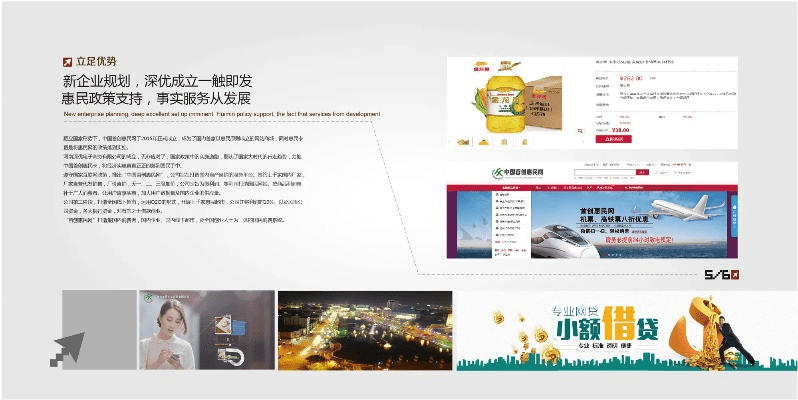Screen dimensions: 798x400
Task: Select the first oil product thumbnail
Action: (x=463, y=141)
